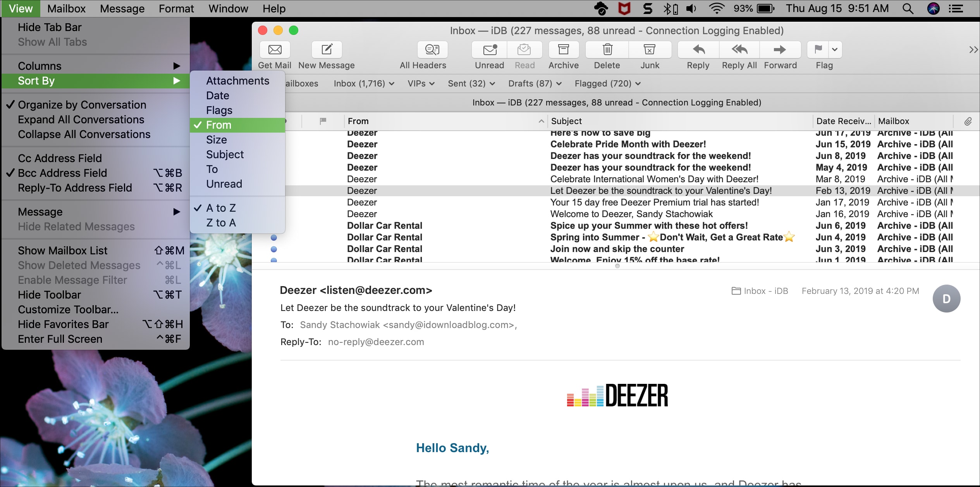The height and width of the screenshot is (487, 980).
Task: Toggle Organize by Conversation
Action: 96,105
